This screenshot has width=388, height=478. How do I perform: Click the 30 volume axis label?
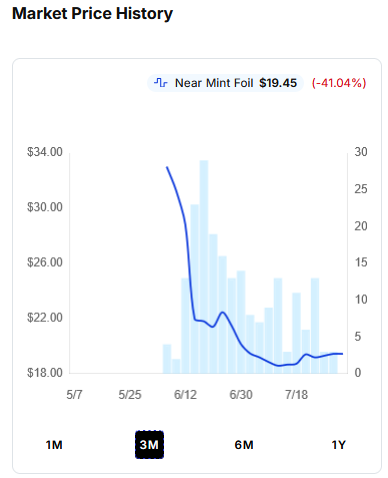tap(361, 152)
